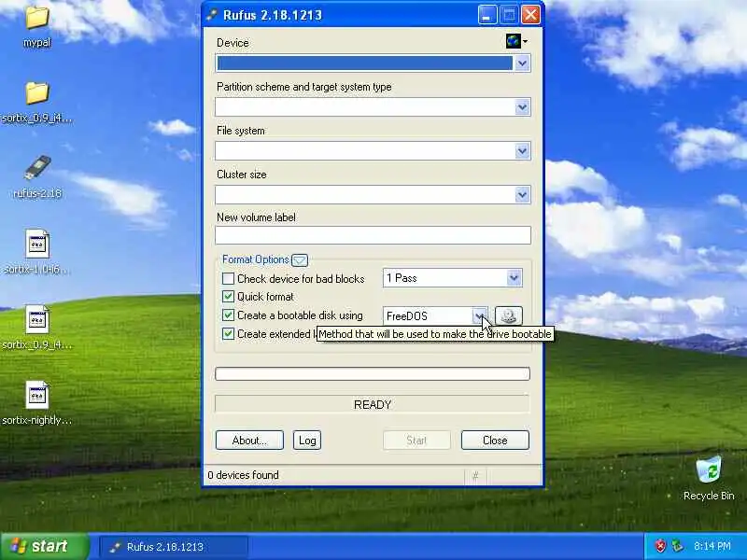This screenshot has height=560, width=747.
Task: Click the Rufus title bar icon
Action: point(212,15)
